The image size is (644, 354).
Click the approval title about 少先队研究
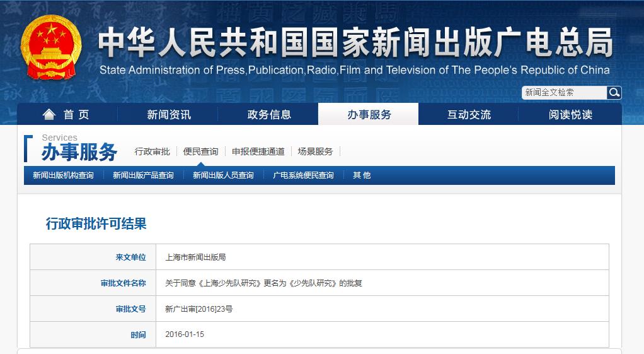point(263,283)
